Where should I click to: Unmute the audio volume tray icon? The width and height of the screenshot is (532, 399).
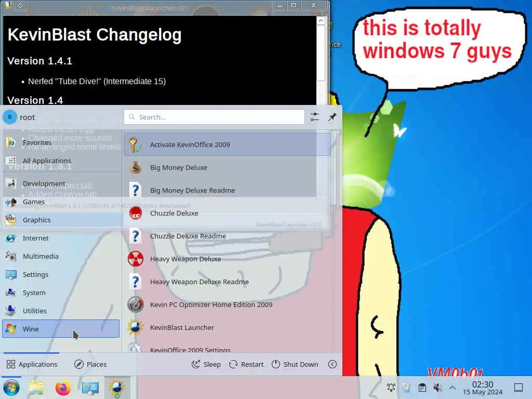pyautogui.click(x=437, y=388)
